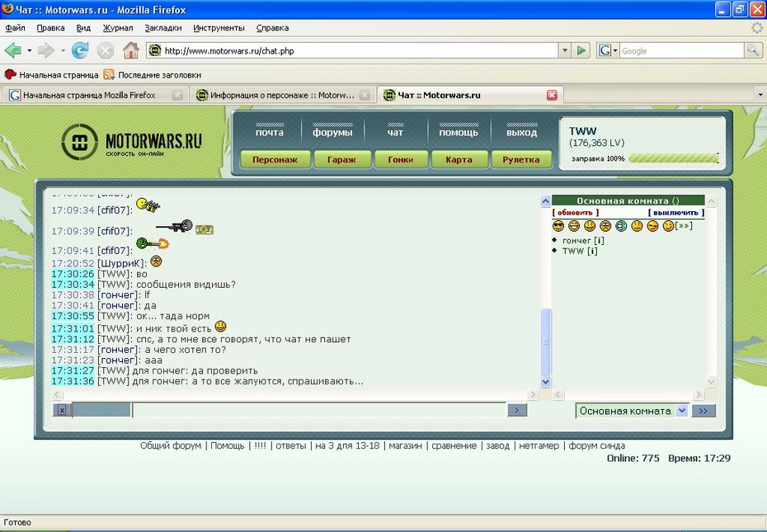Open Начальная страница bookmark
The image size is (767, 532).
pos(51,75)
